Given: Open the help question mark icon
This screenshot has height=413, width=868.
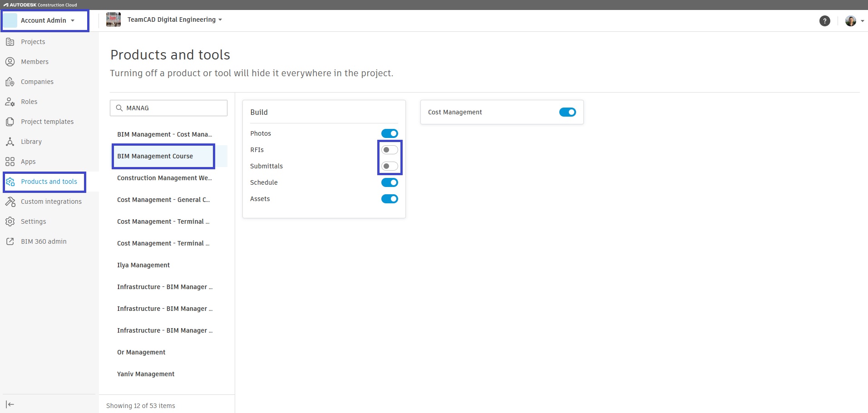Looking at the screenshot, I should (x=824, y=21).
